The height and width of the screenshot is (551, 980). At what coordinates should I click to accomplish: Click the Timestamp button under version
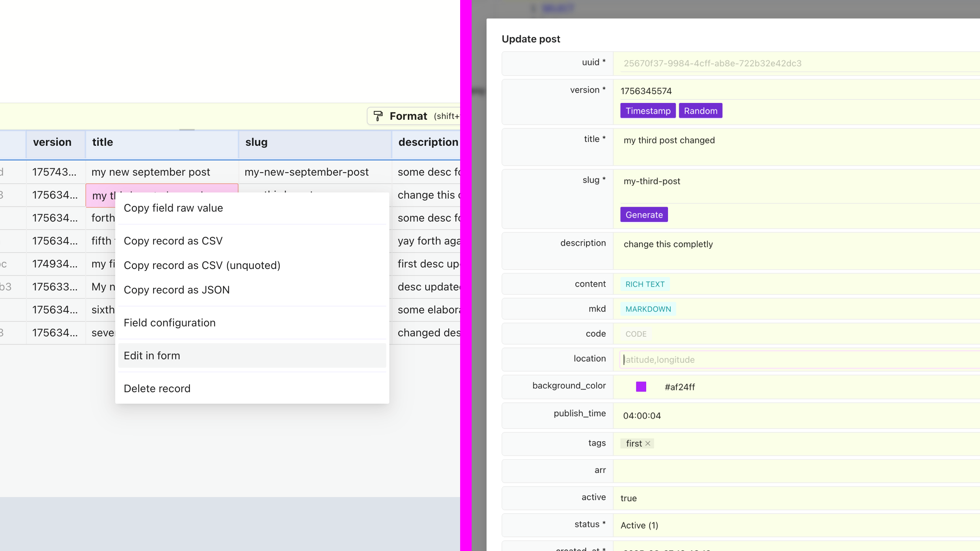coord(648,111)
